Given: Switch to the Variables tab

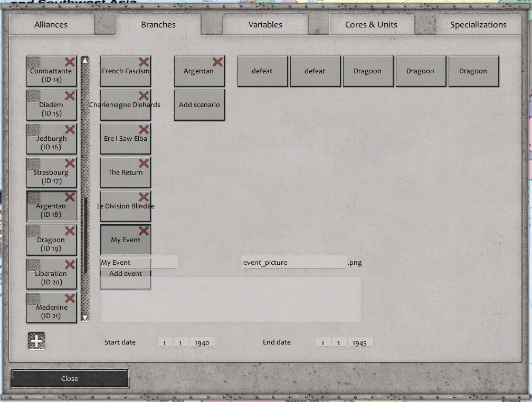Looking at the screenshot, I should click(x=265, y=24).
